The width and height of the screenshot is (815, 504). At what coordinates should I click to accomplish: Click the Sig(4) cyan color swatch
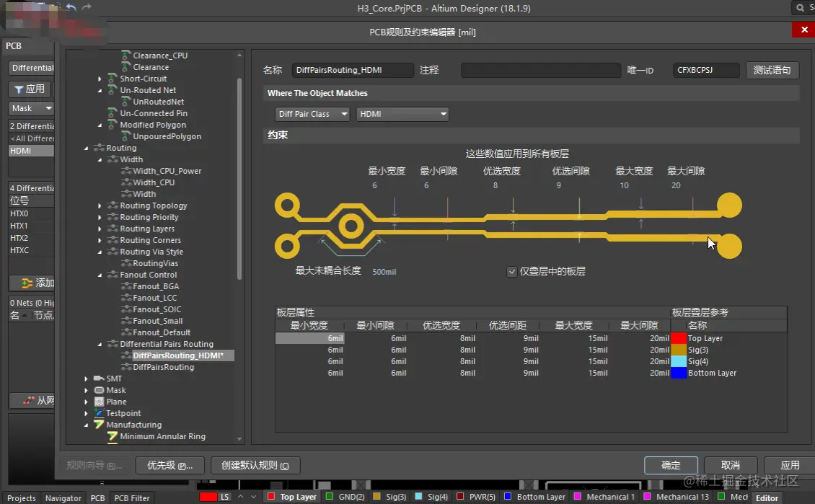[678, 361]
